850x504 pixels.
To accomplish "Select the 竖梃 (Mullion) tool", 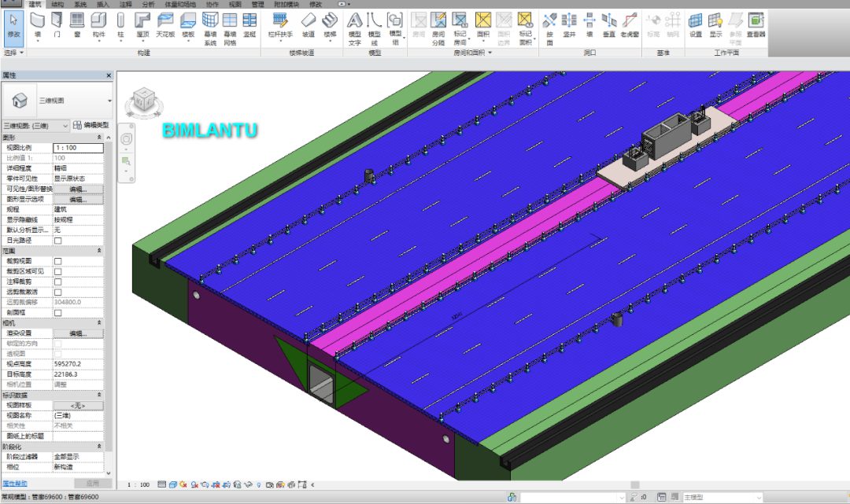I will (249, 25).
